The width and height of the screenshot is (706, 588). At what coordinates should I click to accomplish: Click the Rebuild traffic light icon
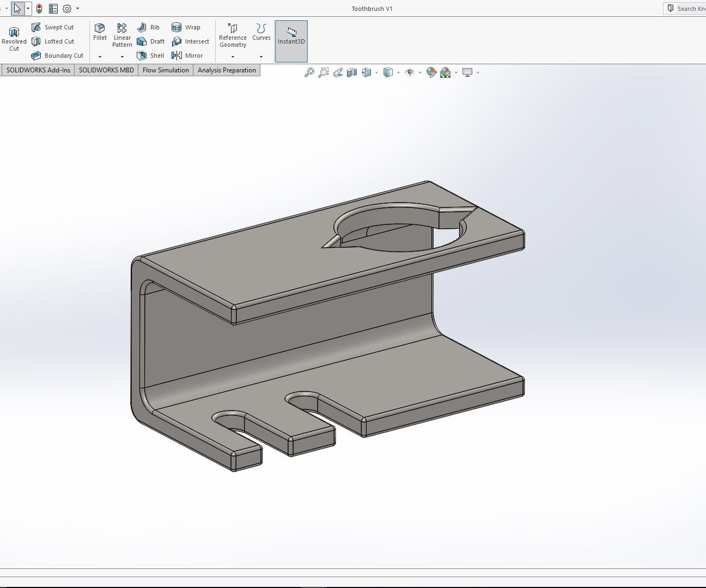point(39,9)
